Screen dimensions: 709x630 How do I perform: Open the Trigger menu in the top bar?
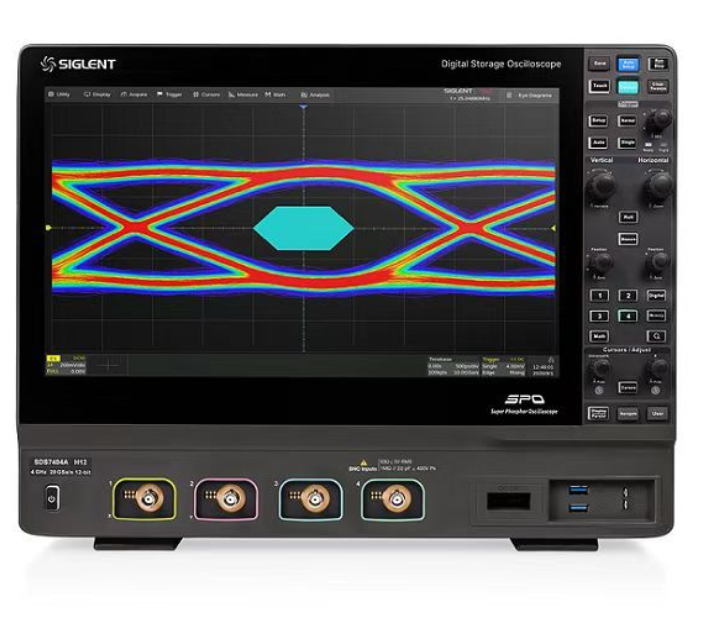pos(171,94)
